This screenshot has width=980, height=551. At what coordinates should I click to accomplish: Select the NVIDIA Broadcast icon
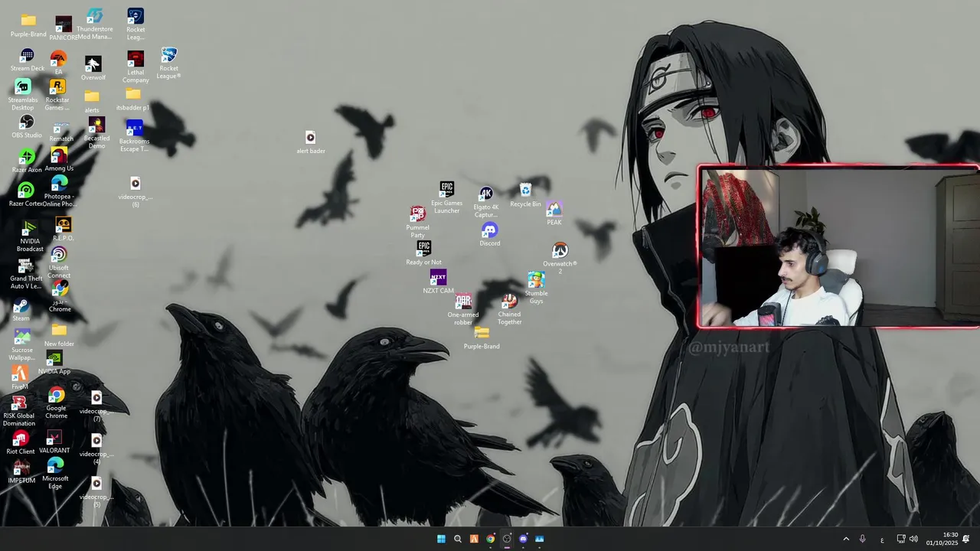[x=30, y=236]
